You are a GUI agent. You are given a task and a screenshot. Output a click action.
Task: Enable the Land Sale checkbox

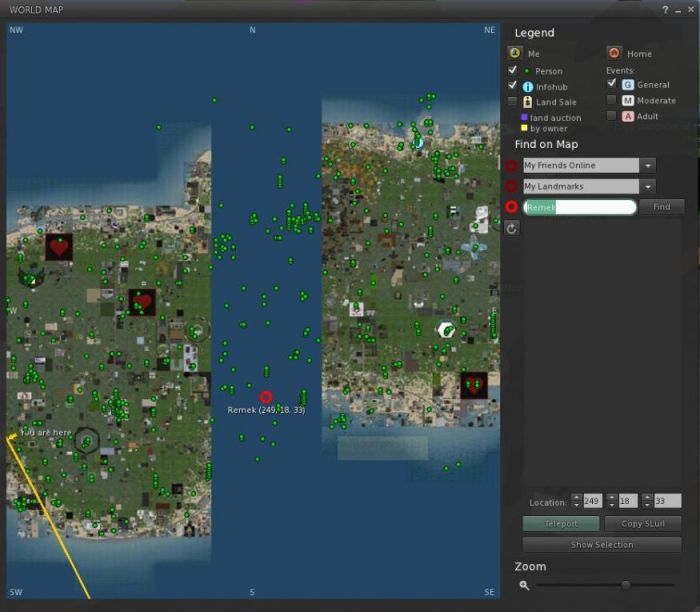[513, 101]
